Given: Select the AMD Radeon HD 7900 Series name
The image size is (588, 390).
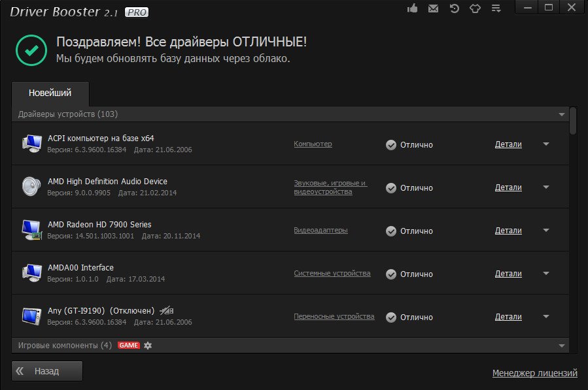Looking at the screenshot, I should coord(99,225).
